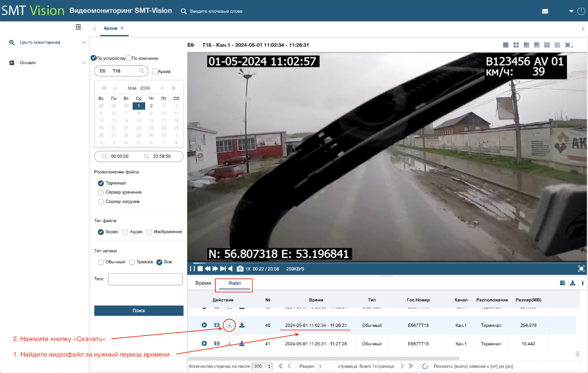The width and height of the screenshot is (588, 373).
Task: Select May 2 in the calendar
Action: (x=151, y=106)
